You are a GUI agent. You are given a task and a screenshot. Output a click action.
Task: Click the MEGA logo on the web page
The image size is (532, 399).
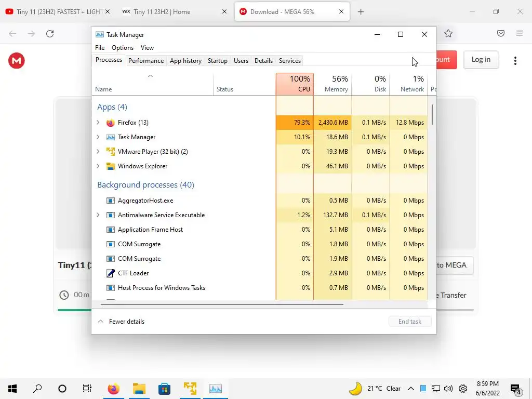tap(16, 61)
